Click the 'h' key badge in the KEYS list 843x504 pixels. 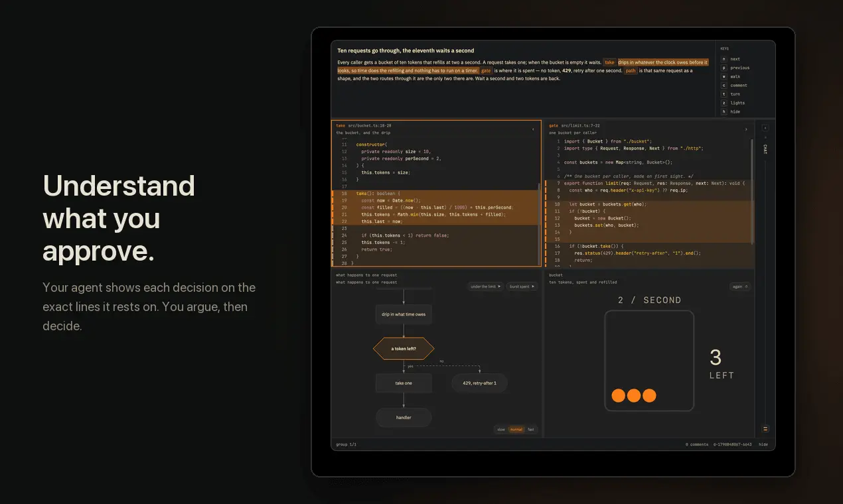(x=724, y=111)
